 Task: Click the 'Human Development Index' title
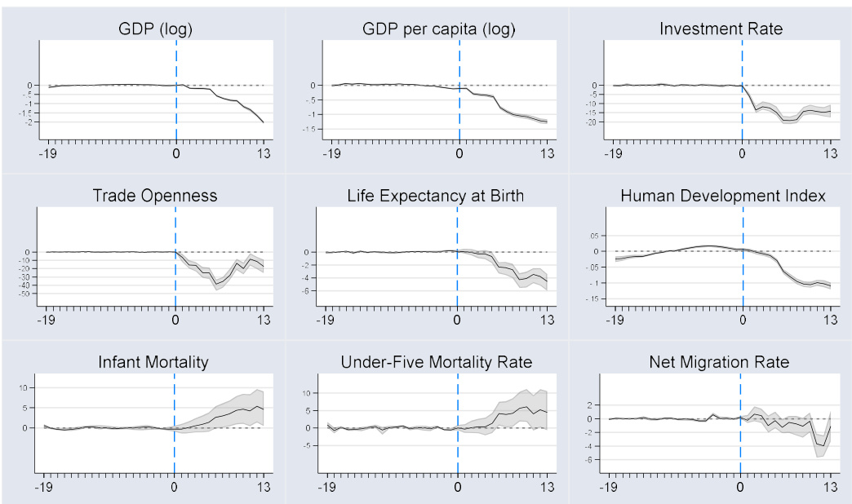(x=723, y=197)
